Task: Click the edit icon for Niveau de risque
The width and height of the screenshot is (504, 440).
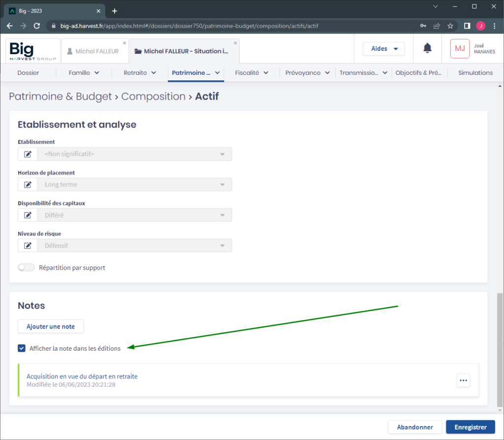Action: [x=28, y=246]
